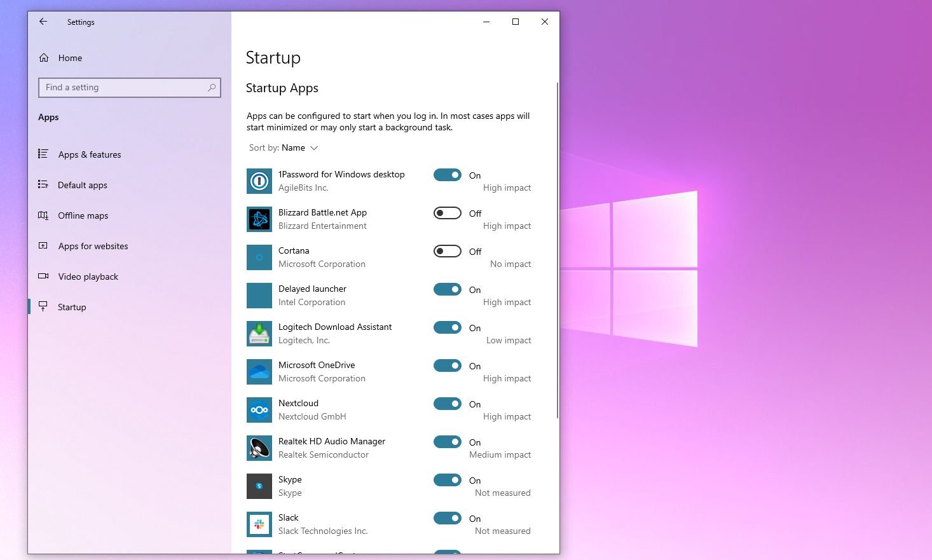Disable 1Password for Windows desktop startup
This screenshot has width=932, height=560.
click(x=447, y=175)
